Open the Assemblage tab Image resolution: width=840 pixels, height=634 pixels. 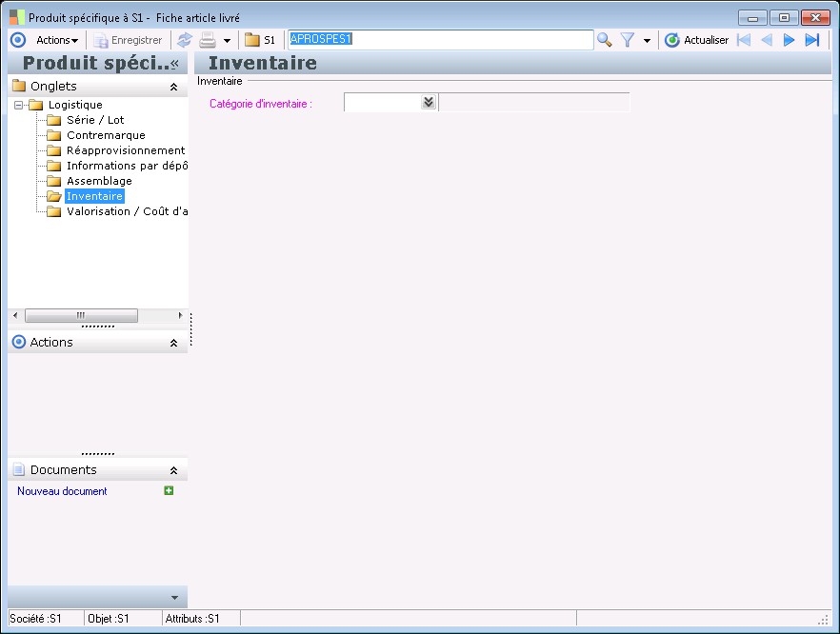pos(100,181)
